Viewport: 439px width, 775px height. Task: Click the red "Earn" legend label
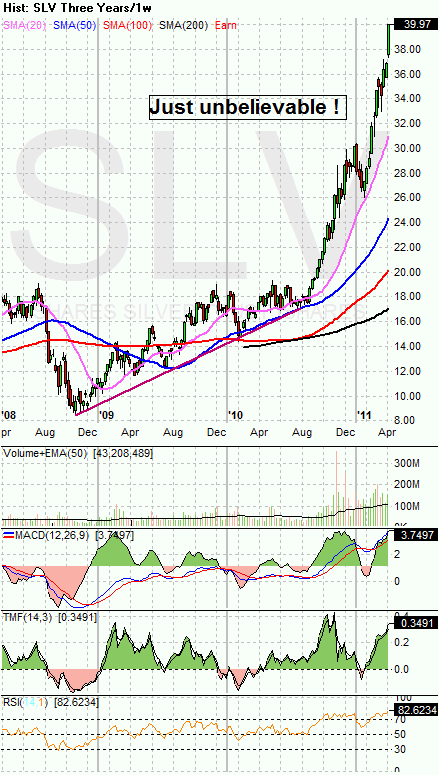226,25
